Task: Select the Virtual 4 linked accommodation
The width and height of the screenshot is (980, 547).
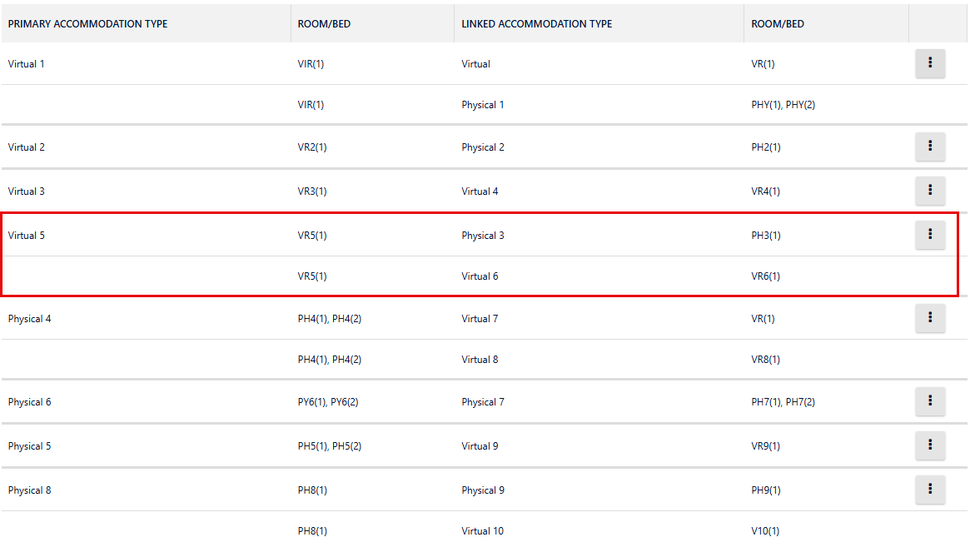Action: click(480, 191)
